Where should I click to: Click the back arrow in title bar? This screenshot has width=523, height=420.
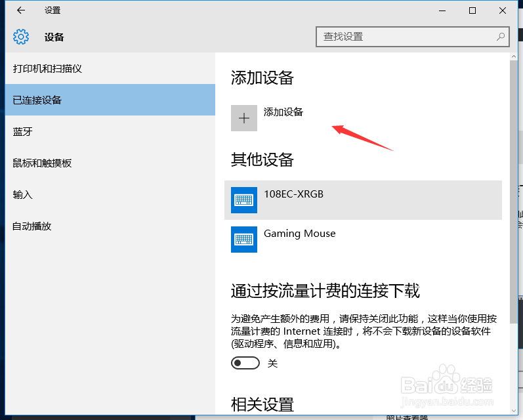tap(21, 10)
